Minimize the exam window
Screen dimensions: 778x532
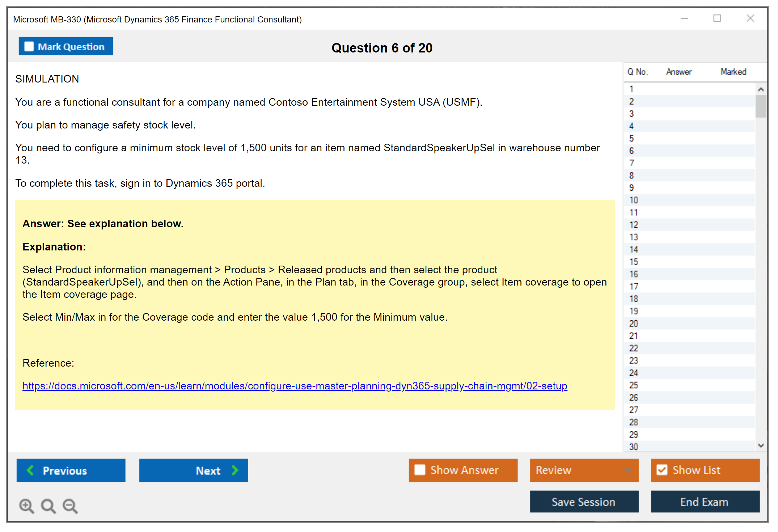point(684,18)
